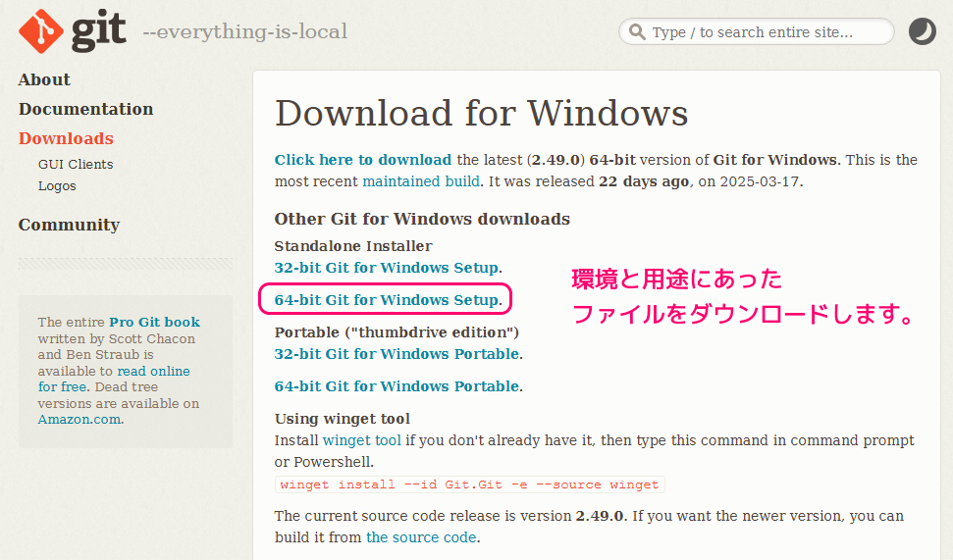The image size is (953, 560).
Task: Click the Git logo icon
Action: coord(40,31)
